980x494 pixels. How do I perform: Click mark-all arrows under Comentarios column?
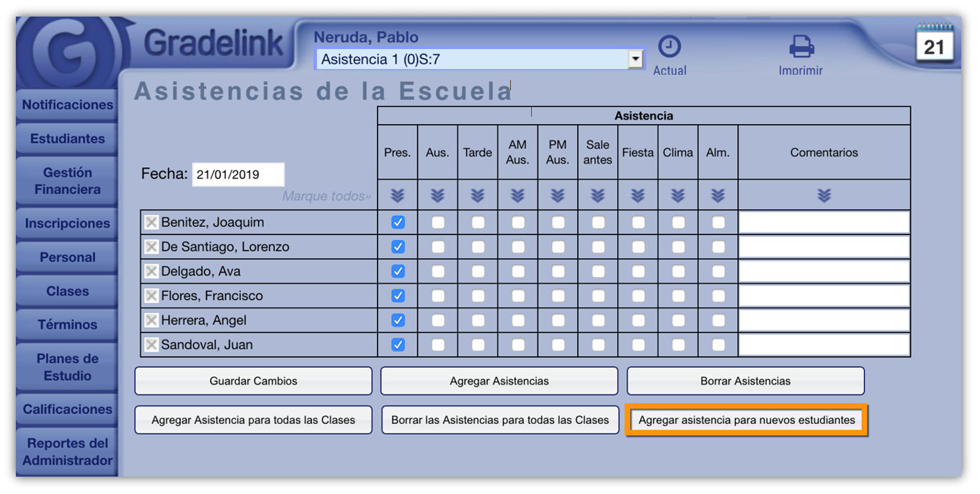point(824,195)
